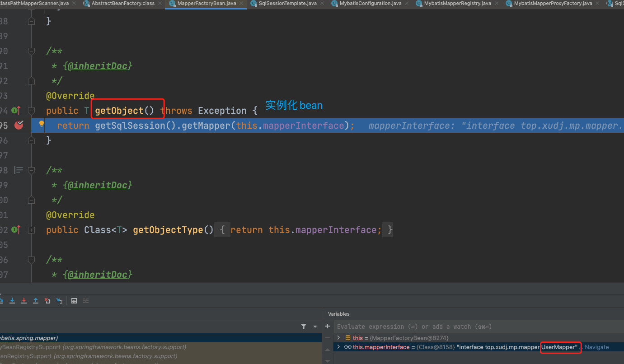Open the ClassPathMapperScanner.java tab
The width and height of the screenshot is (624, 364).
(x=35, y=3)
